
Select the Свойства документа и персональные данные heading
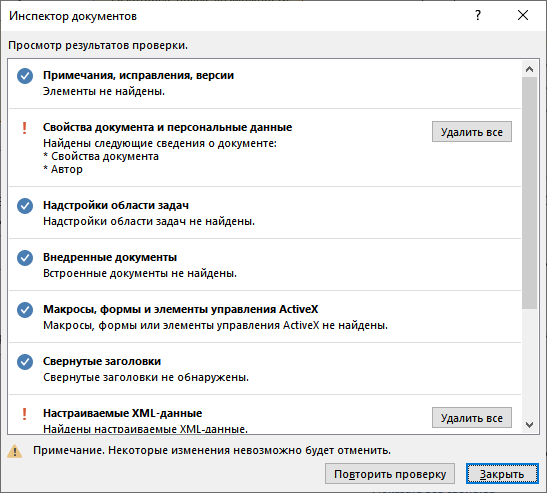click(x=167, y=127)
